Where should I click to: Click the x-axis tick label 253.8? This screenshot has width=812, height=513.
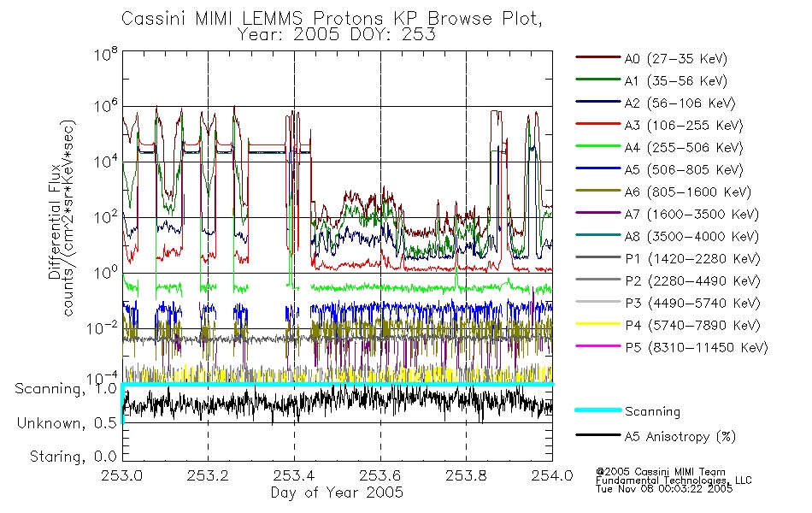pos(466,475)
